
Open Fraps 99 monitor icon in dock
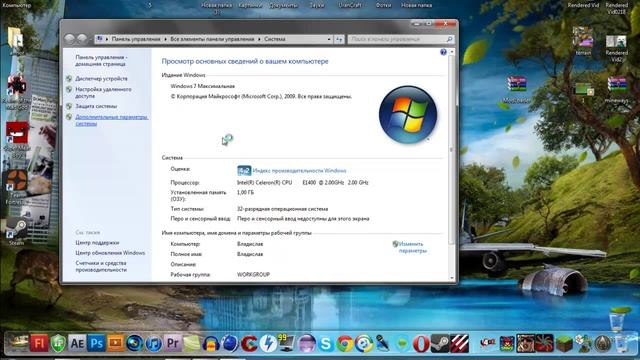click(287, 343)
